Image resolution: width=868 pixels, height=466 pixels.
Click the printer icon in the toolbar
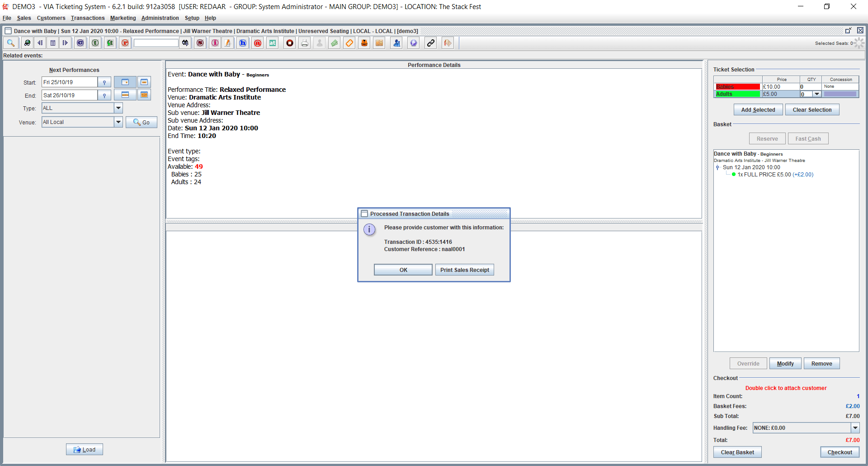point(305,43)
